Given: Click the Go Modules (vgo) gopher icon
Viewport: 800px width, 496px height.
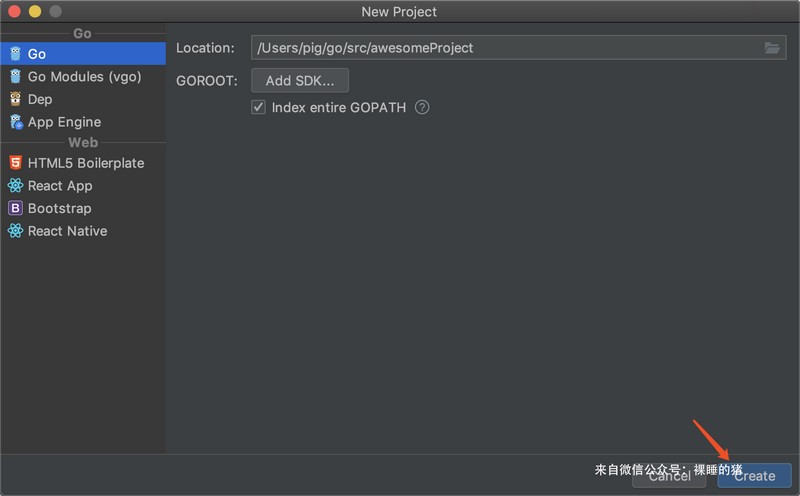Looking at the screenshot, I should pos(15,77).
